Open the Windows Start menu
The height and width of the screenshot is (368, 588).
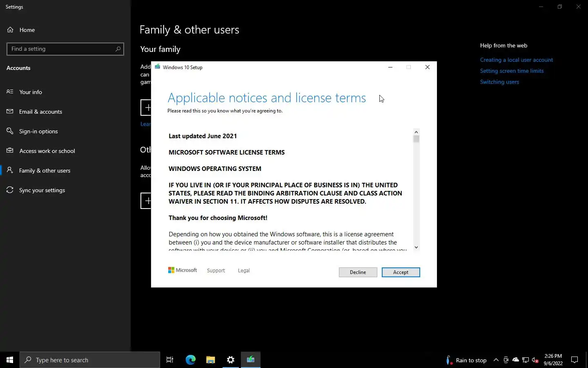pos(10,360)
